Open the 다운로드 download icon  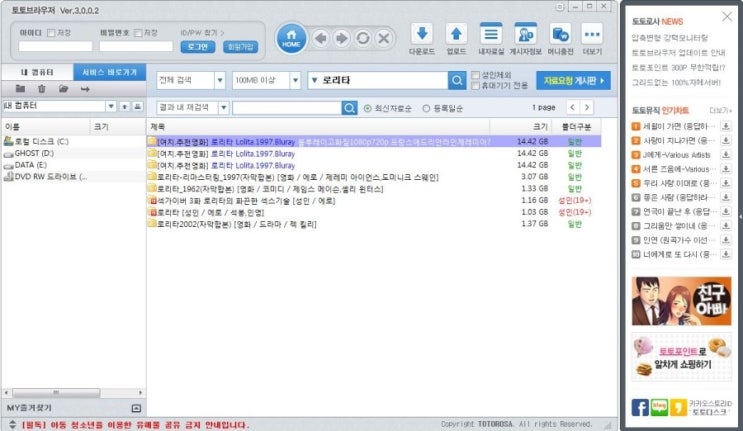(x=422, y=39)
